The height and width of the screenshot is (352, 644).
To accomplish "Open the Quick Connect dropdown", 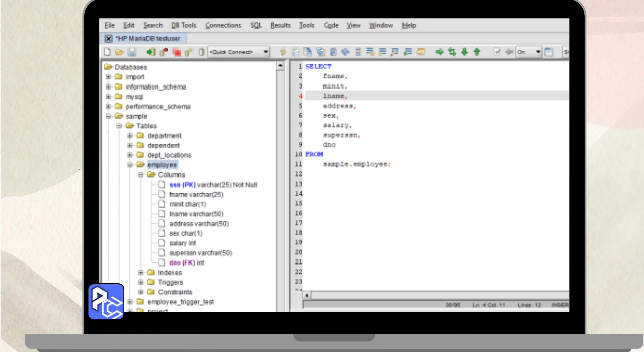I will 266,52.
